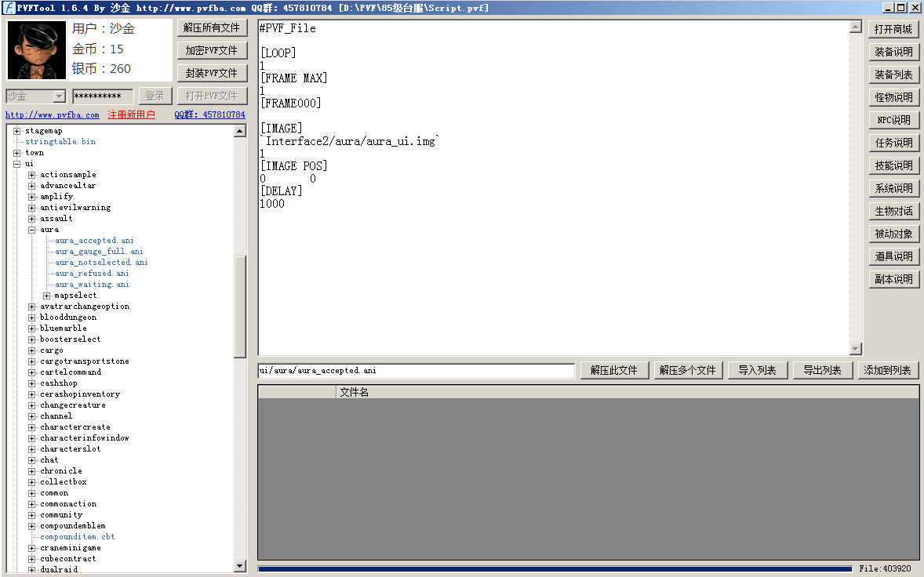Click the 加密PVF文件 button
Image resolution: width=924 pixels, height=577 pixels.
pyautogui.click(x=212, y=51)
